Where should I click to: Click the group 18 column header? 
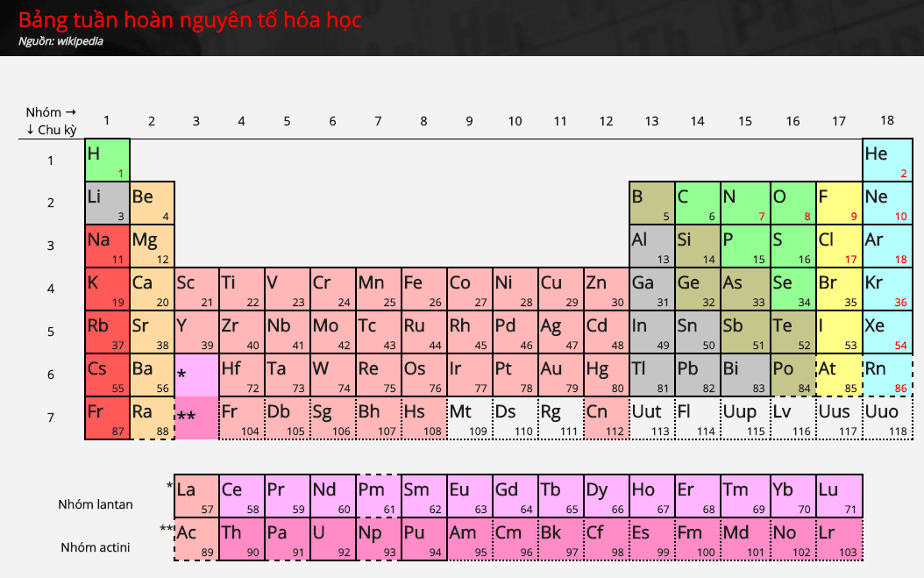point(887,120)
